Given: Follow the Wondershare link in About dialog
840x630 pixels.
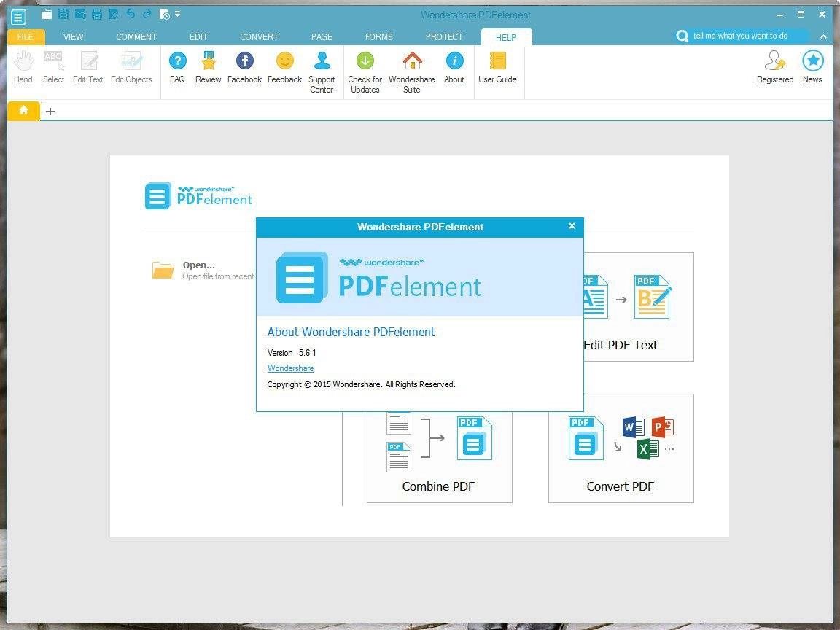Looking at the screenshot, I should tap(291, 368).
